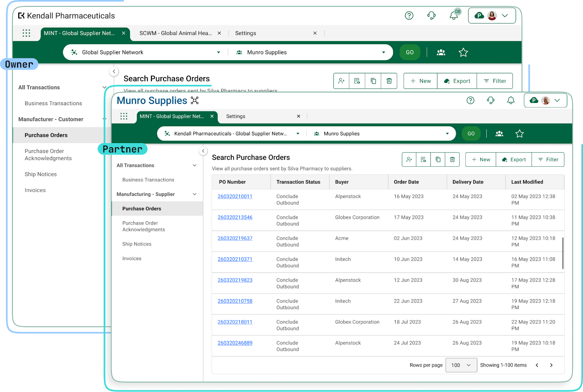Open user account menu in Munro window
The width and height of the screenshot is (583, 392).
tap(545, 100)
